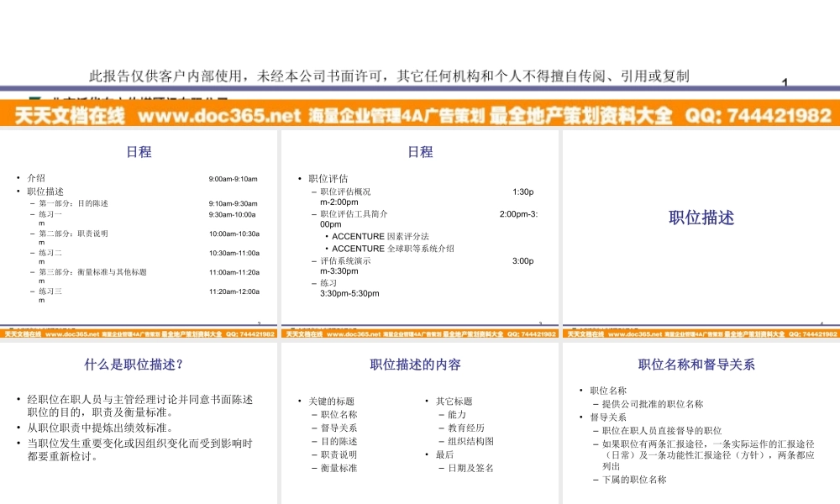This screenshot has width=840, height=504.
Task: Click the 练习二 schedule item
Action: click(x=50, y=253)
